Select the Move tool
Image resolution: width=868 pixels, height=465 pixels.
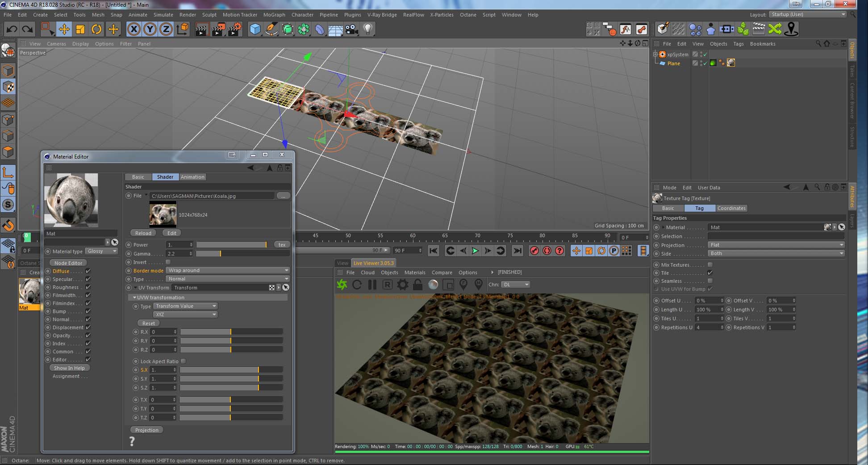64,29
